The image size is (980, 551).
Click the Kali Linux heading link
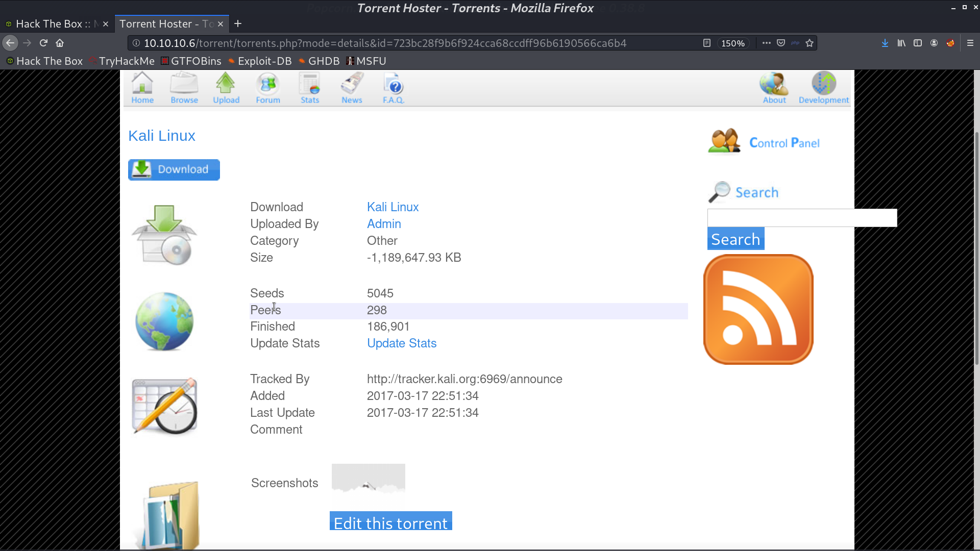pyautogui.click(x=162, y=136)
